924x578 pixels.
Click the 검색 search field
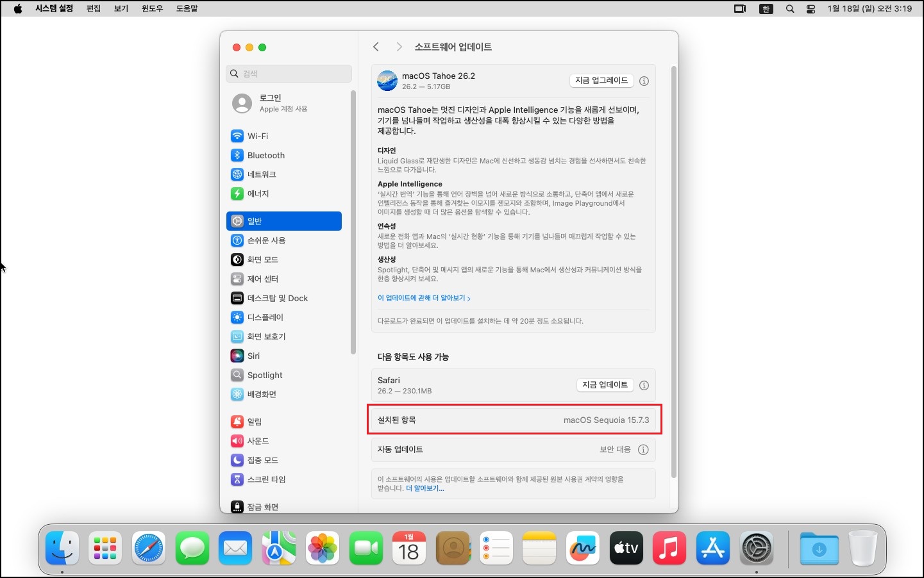pyautogui.click(x=289, y=74)
